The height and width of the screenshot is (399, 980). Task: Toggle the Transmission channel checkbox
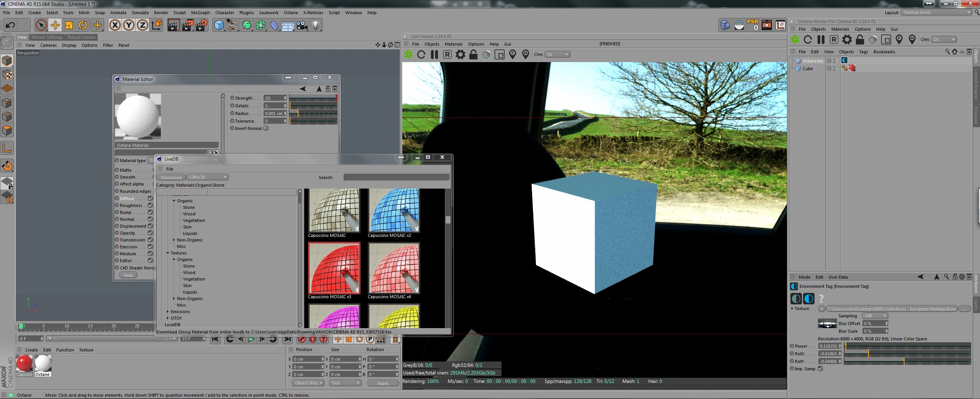click(x=151, y=240)
